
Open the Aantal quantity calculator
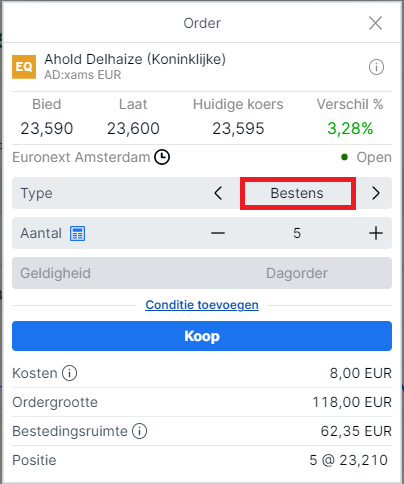click(x=77, y=233)
